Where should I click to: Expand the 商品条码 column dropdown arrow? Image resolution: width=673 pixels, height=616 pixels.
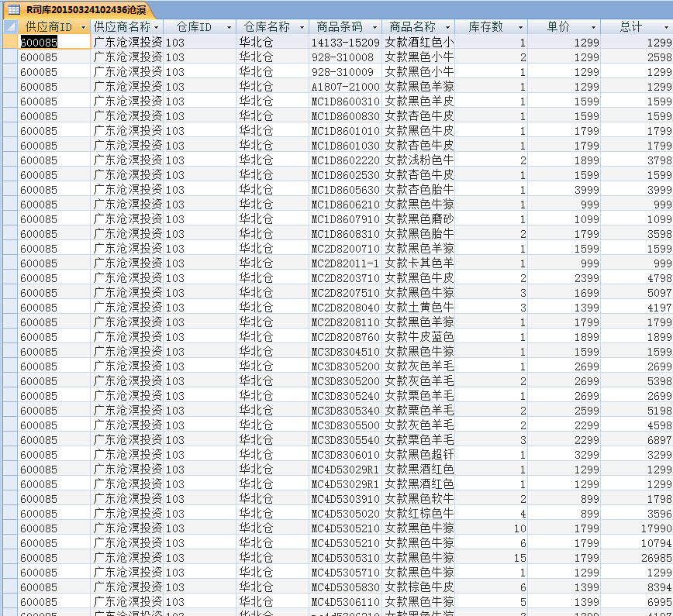[x=374, y=27]
